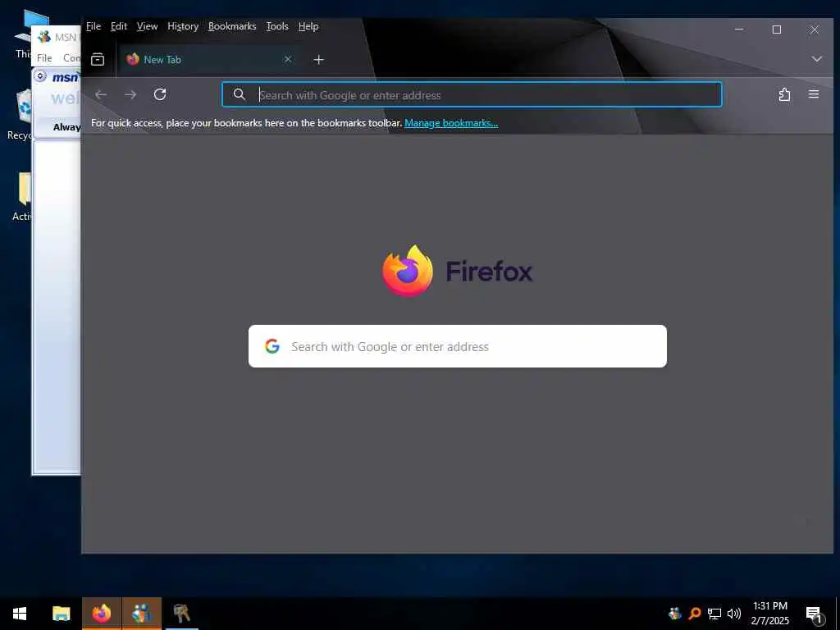Image resolution: width=840 pixels, height=630 pixels.
Task: Open network status tray icon
Action: (x=714, y=614)
